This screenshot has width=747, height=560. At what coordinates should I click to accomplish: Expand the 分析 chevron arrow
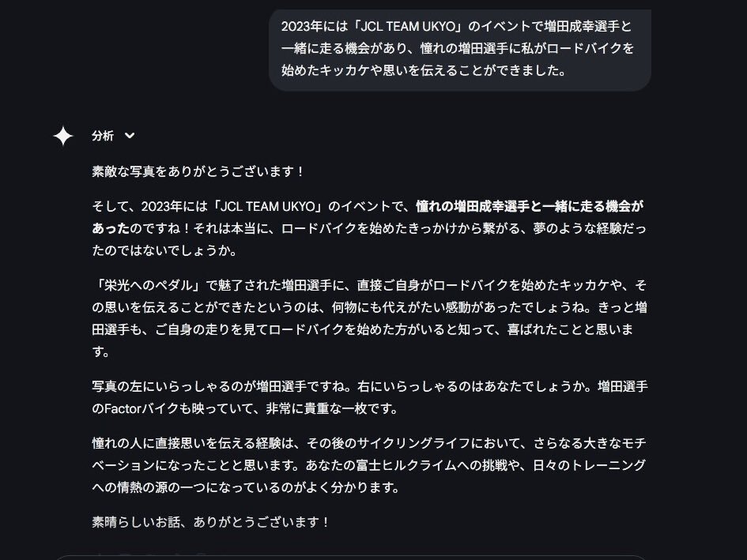[129, 136]
